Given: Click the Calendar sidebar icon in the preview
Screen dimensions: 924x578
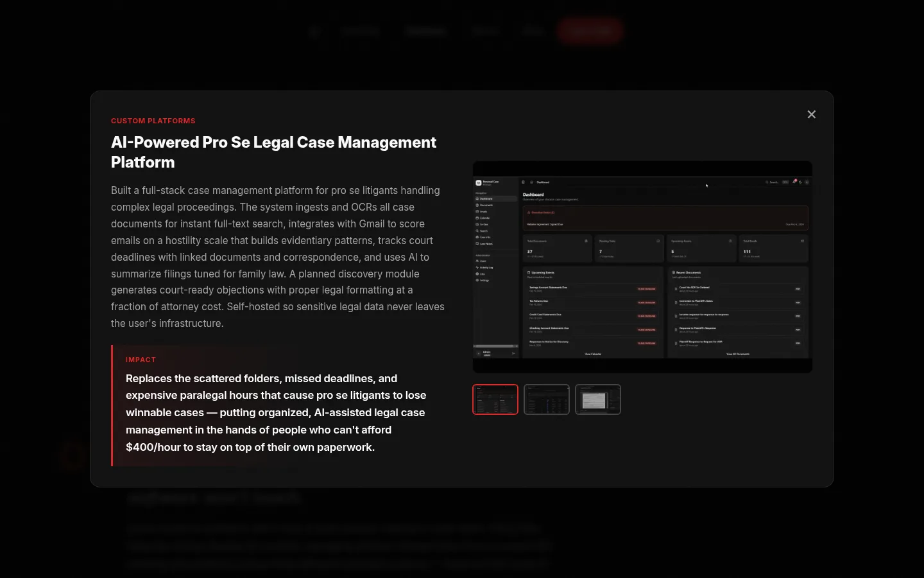Looking at the screenshot, I should [477, 218].
